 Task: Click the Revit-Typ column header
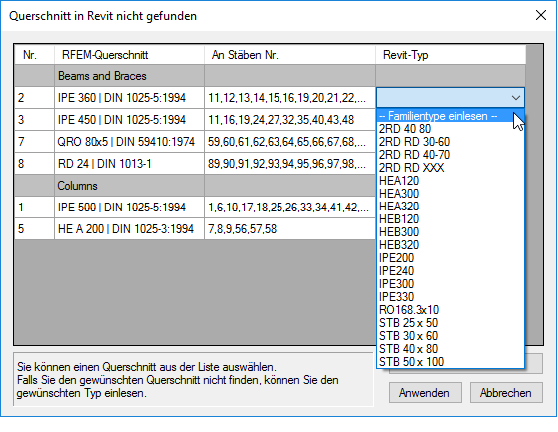coord(451,55)
